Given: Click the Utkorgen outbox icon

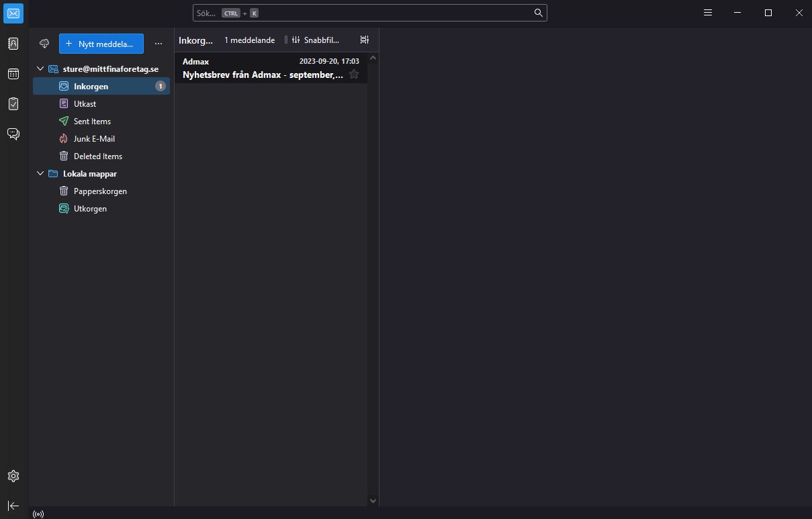Looking at the screenshot, I should [x=64, y=209].
